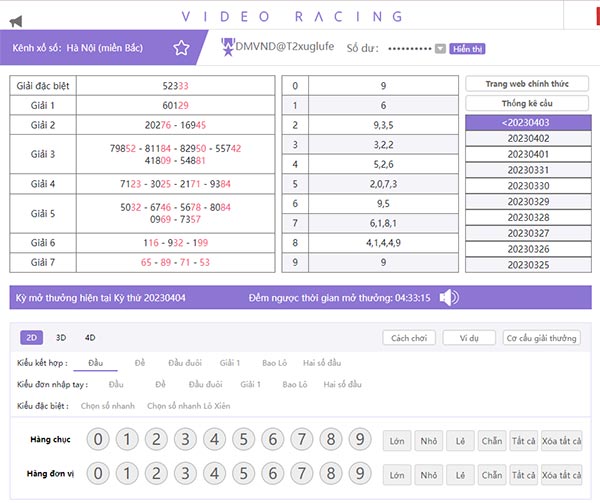
Task: Pick number 9 in Hàng đơn vị row
Action: point(359,473)
